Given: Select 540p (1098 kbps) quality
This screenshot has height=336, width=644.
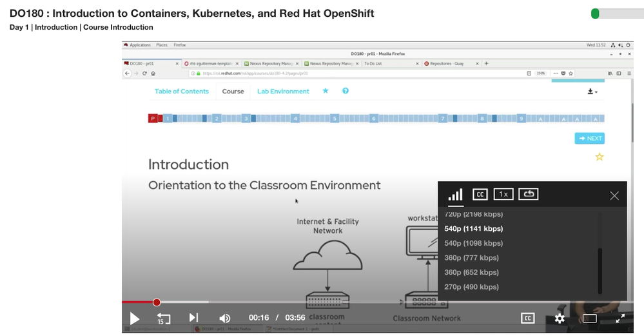Looking at the screenshot, I should coord(474,243).
